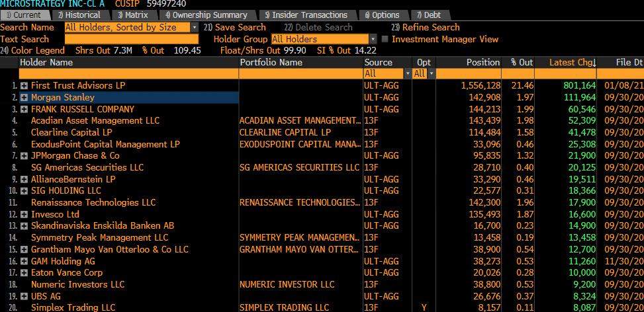Click Refine Search

tap(425, 28)
